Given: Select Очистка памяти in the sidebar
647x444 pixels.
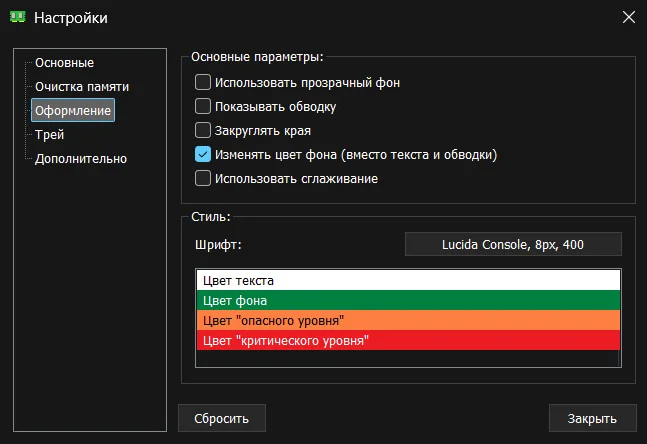Looking at the screenshot, I should [x=81, y=87].
